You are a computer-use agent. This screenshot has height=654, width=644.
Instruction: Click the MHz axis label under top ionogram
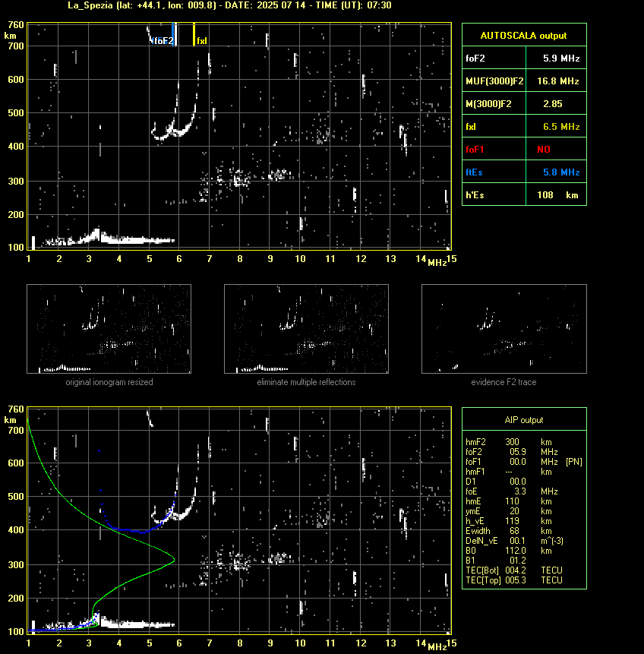click(x=437, y=262)
